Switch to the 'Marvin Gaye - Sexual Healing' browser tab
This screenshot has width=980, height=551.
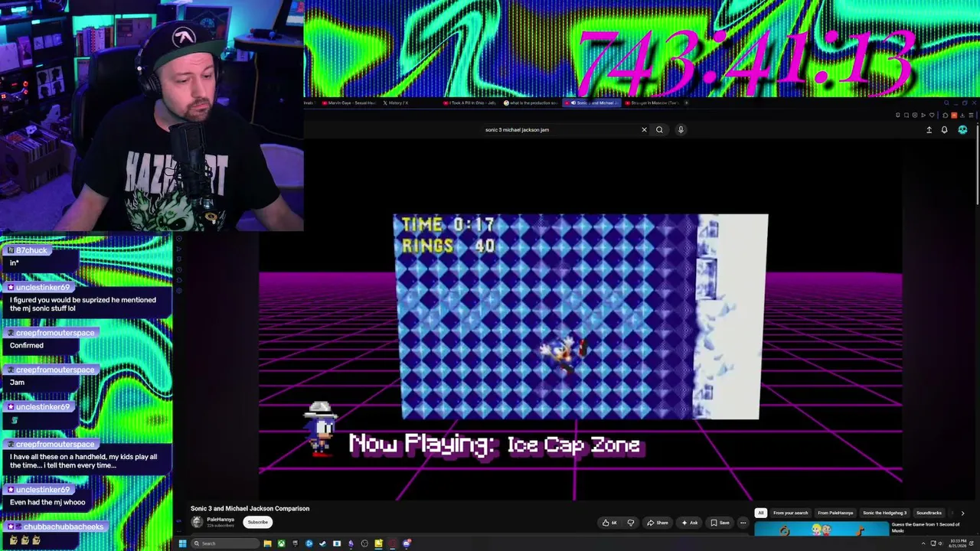point(348,103)
